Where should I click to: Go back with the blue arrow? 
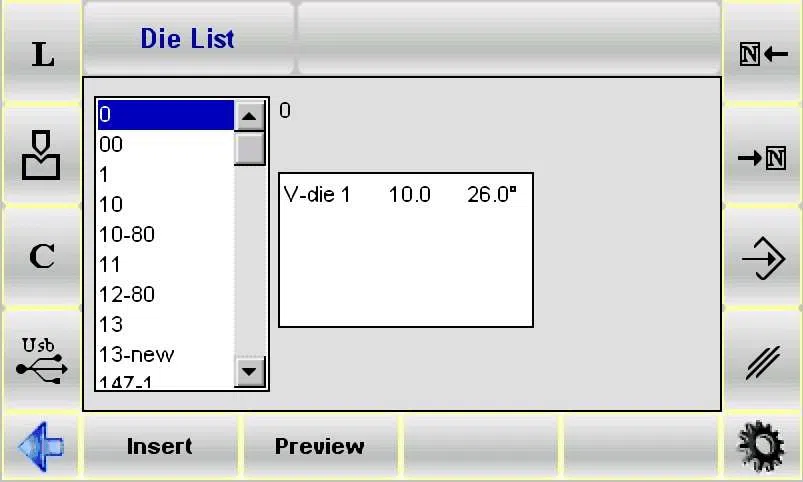pos(41,446)
